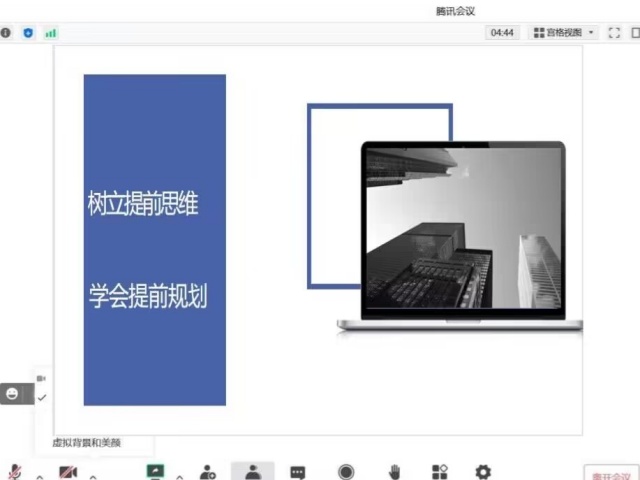This screenshot has width=640, height=480.
Task: Expand the microphone audio options arrow
Action: 39,476
